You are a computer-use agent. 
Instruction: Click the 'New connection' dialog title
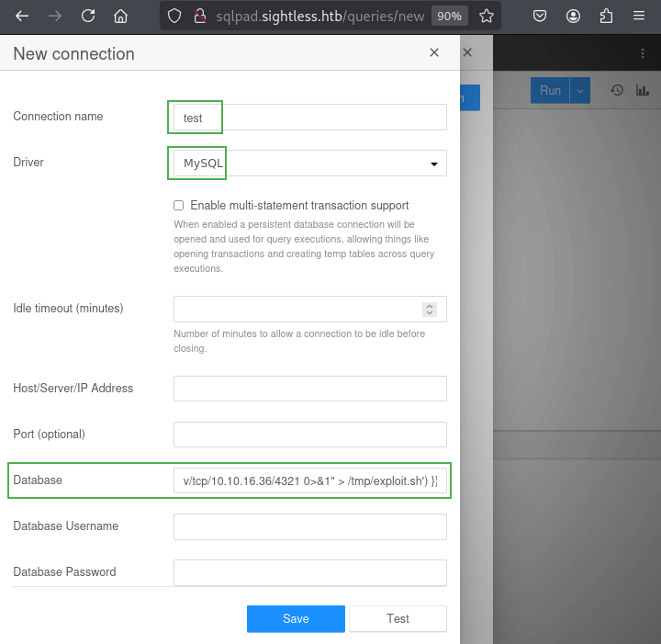click(x=73, y=53)
